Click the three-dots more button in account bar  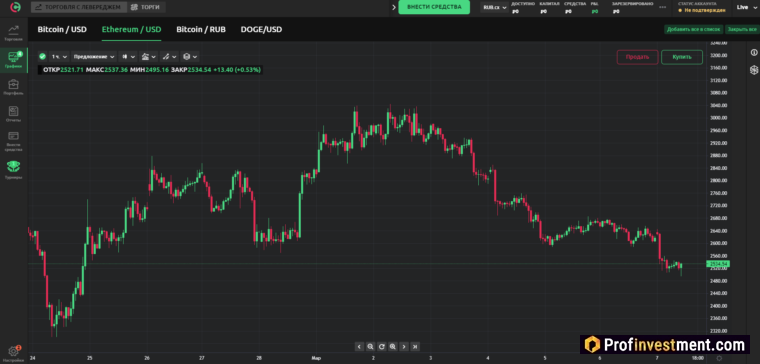coord(663,7)
